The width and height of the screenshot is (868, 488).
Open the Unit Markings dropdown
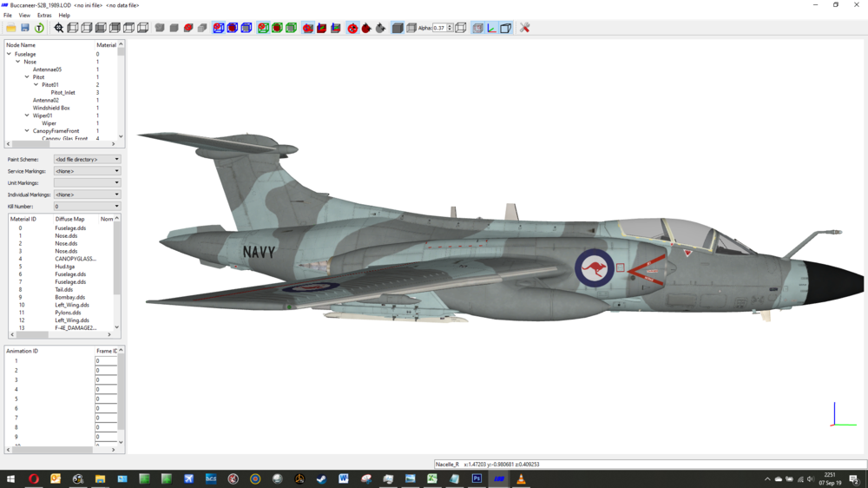pyautogui.click(x=87, y=183)
